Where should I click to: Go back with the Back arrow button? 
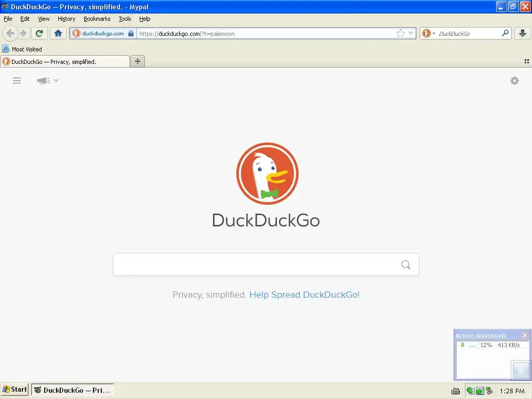[x=10, y=33]
